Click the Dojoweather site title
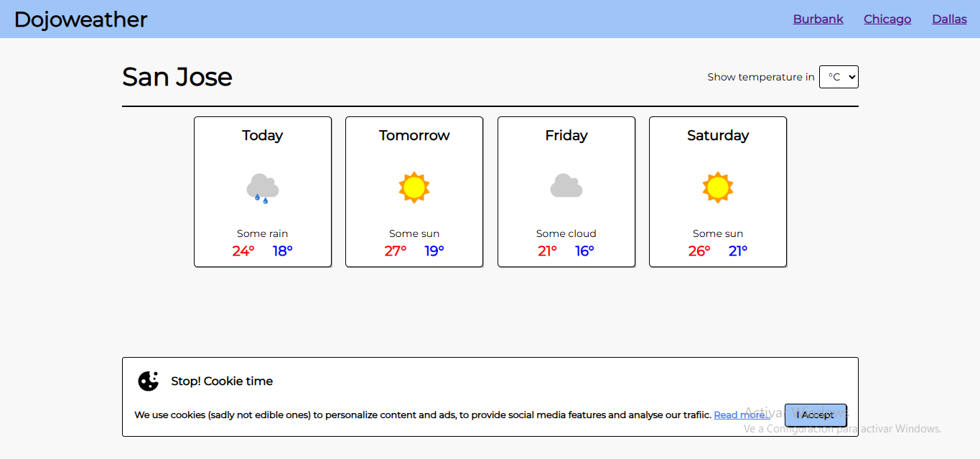Image resolution: width=980 pixels, height=459 pixels. (80, 19)
